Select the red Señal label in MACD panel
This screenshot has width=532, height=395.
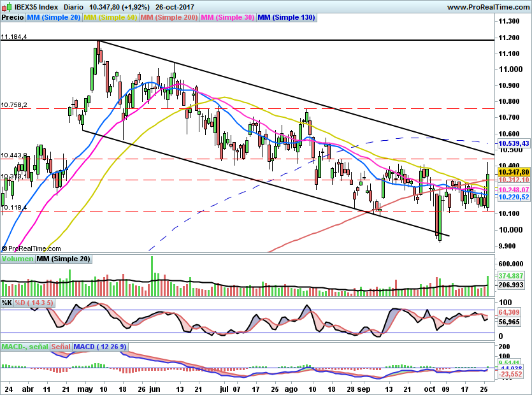61,346
